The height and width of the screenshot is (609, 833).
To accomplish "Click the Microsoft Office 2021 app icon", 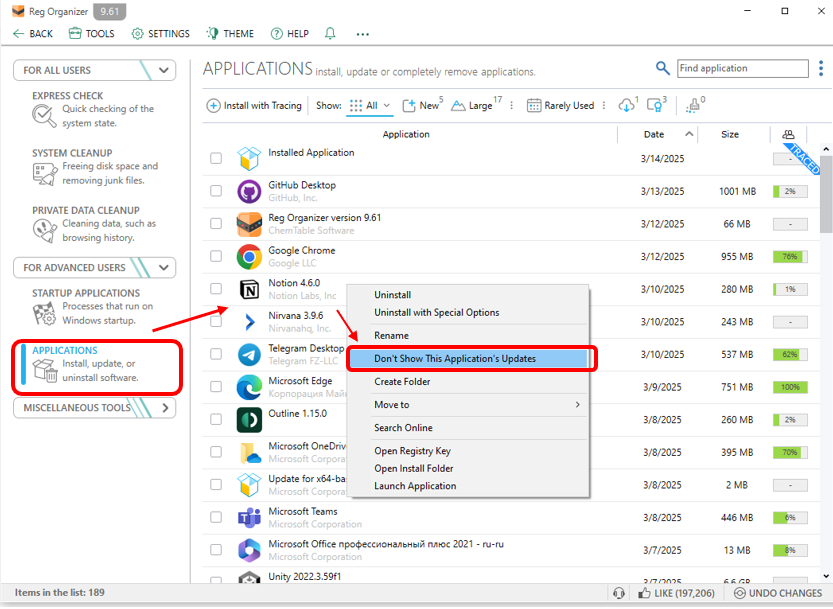I will [249, 550].
